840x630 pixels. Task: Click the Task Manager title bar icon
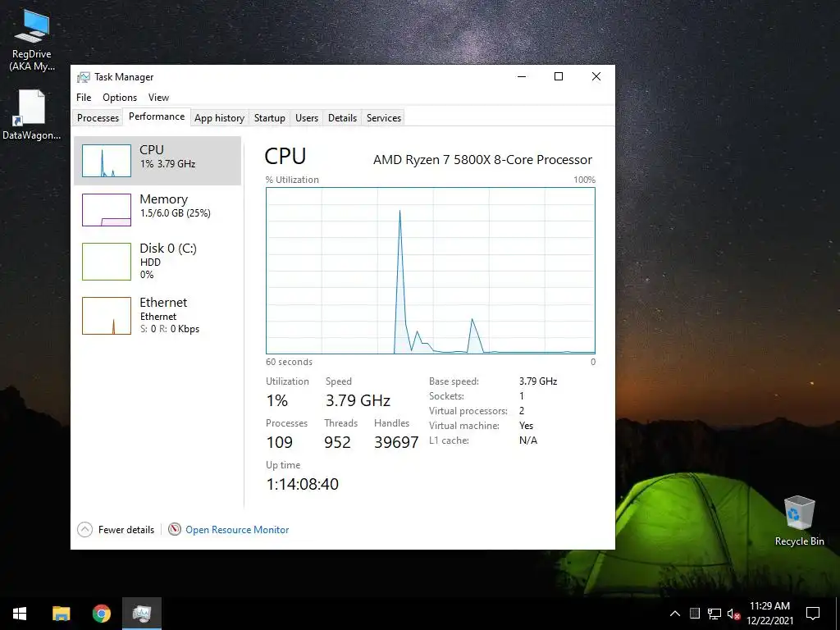click(83, 77)
